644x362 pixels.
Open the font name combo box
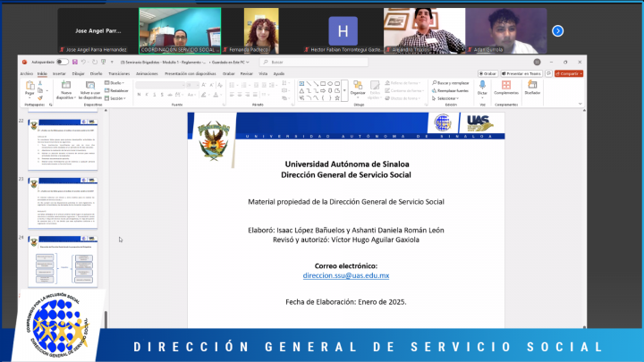coord(160,85)
